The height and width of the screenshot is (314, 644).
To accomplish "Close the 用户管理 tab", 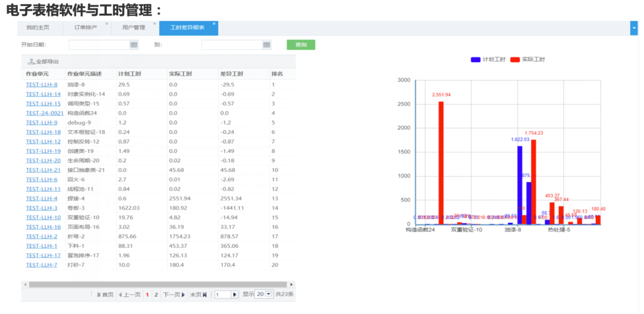I will 154,24.
